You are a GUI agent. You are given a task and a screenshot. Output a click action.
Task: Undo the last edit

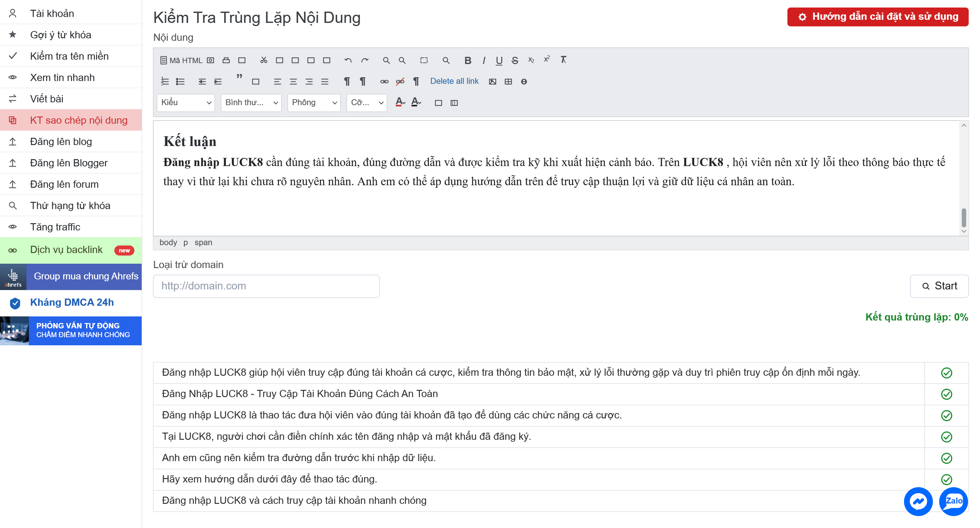coord(348,60)
